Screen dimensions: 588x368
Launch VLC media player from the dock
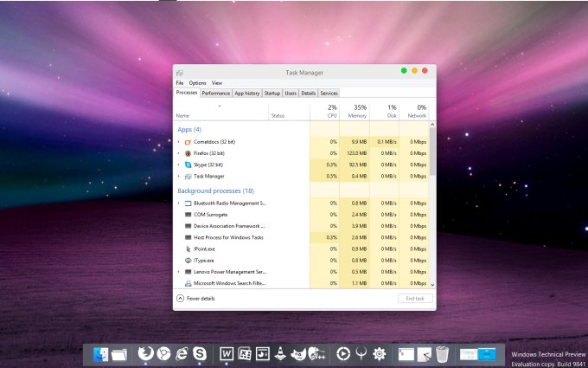click(x=281, y=353)
